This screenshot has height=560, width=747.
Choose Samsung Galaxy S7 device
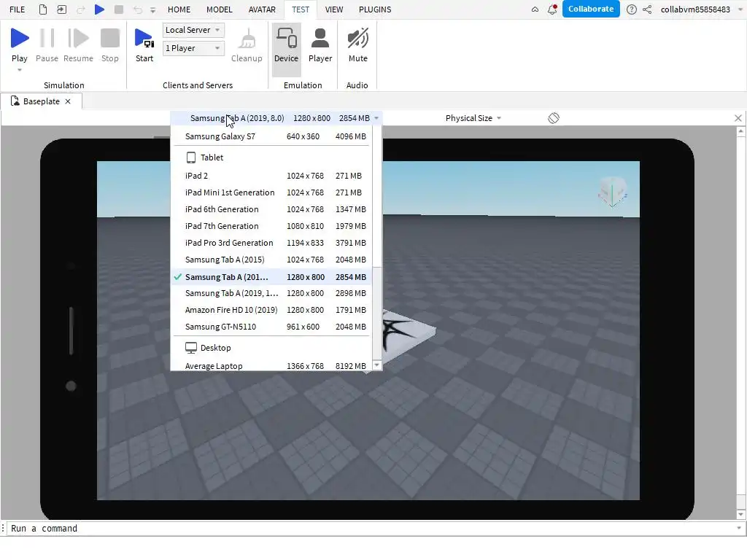[271, 136]
